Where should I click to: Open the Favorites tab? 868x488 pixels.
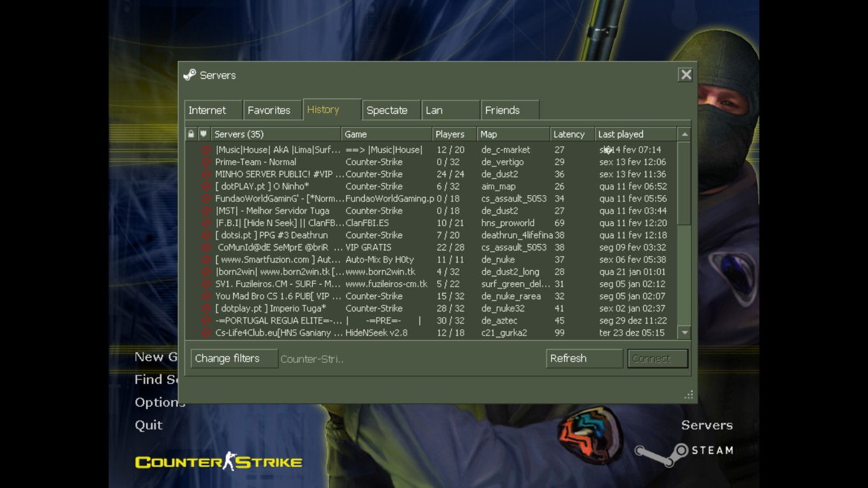point(273,110)
